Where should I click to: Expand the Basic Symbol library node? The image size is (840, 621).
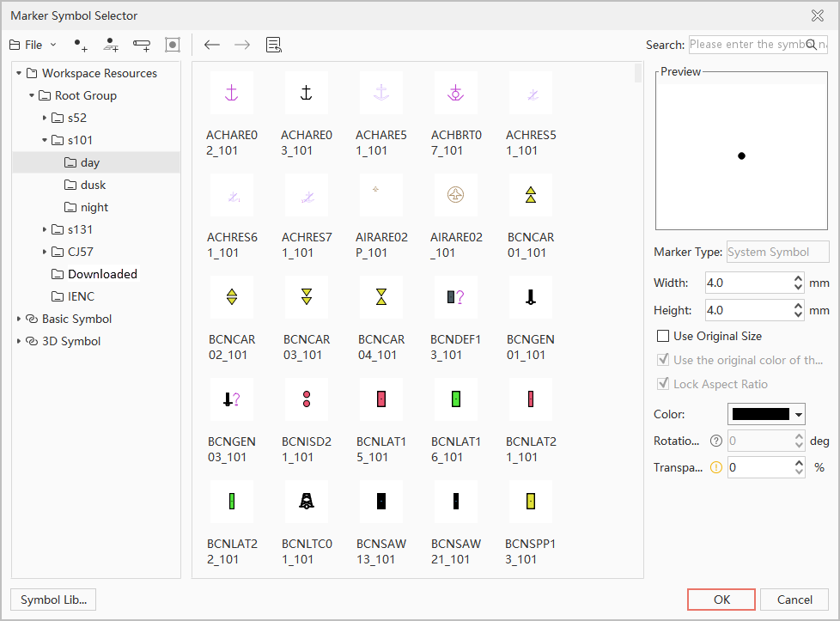point(19,319)
